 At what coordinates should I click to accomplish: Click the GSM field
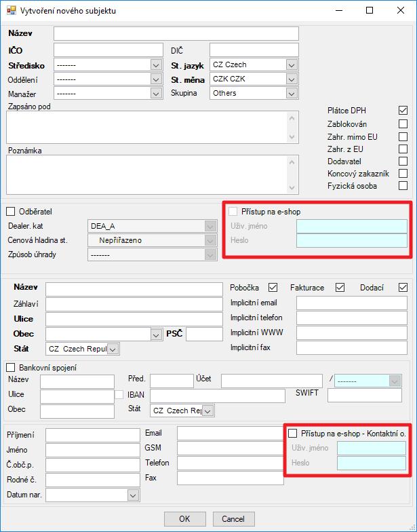pos(231,448)
